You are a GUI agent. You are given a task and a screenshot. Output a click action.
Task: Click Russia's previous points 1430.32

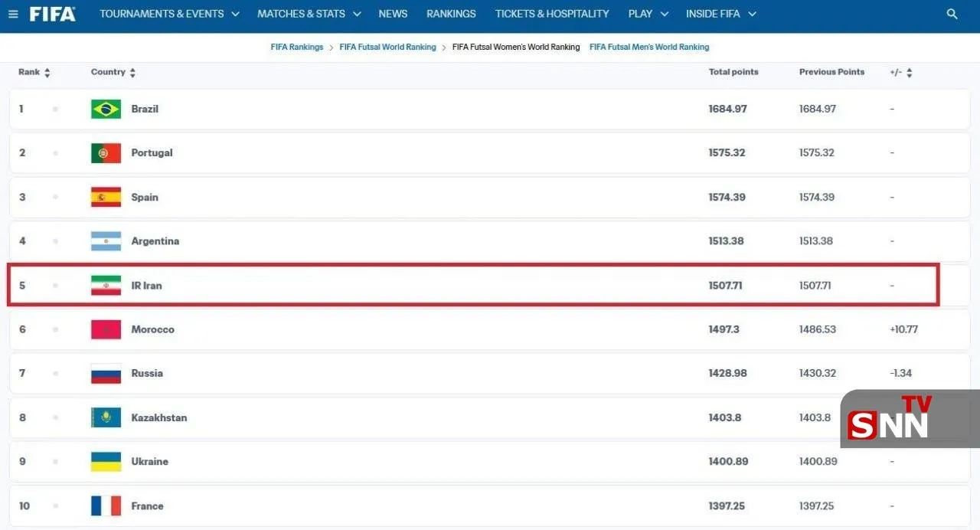pyautogui.click(x=818, y=374)
